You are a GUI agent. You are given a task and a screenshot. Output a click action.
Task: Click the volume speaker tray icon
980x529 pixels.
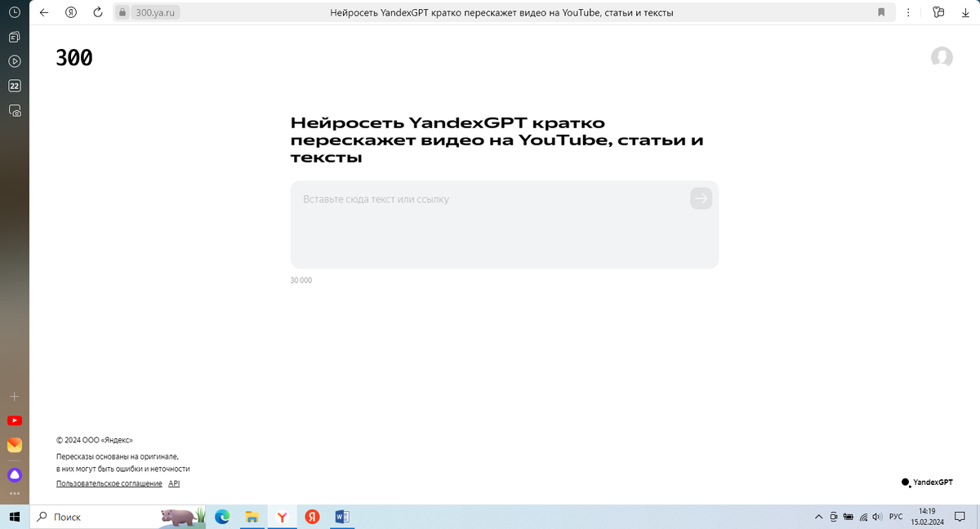878,517
